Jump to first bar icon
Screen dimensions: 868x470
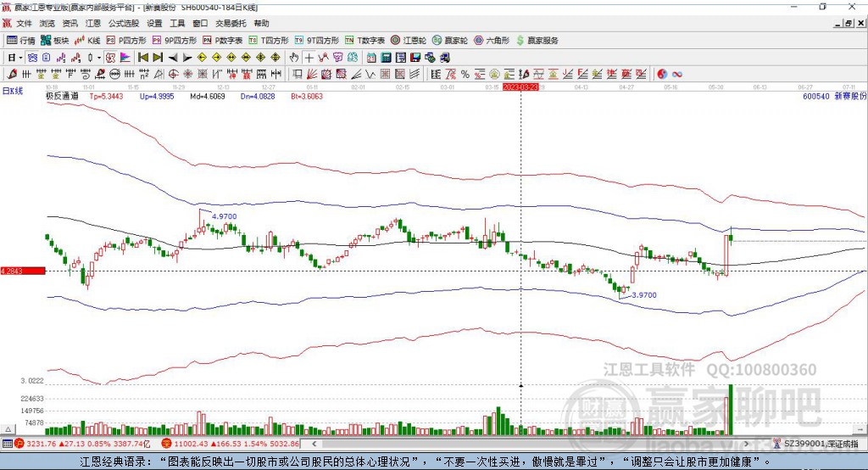143,58
